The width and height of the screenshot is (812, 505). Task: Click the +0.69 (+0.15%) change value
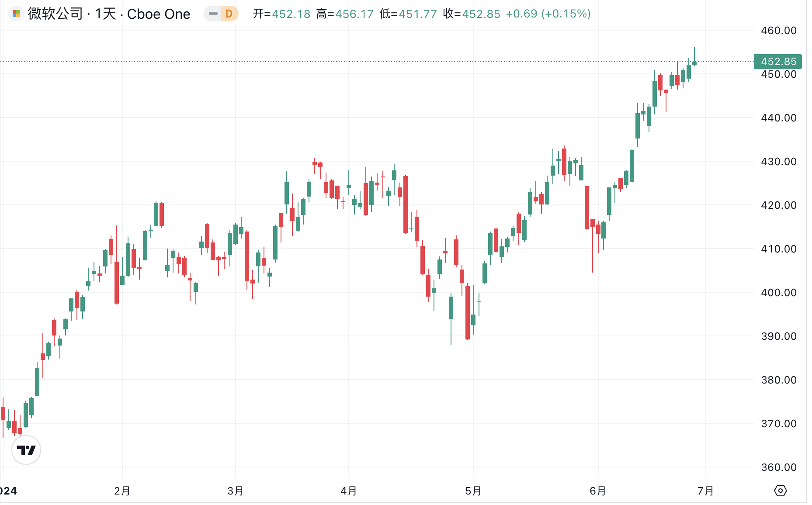548,14
